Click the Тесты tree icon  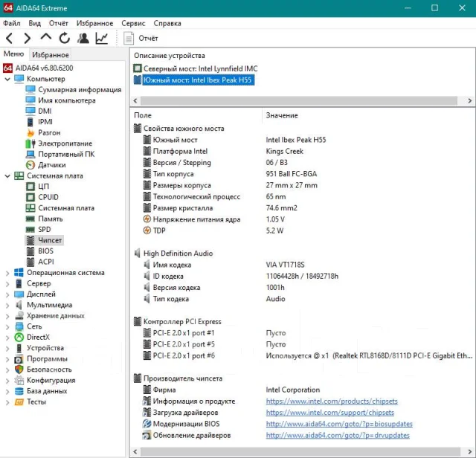(x=19, y=401)
